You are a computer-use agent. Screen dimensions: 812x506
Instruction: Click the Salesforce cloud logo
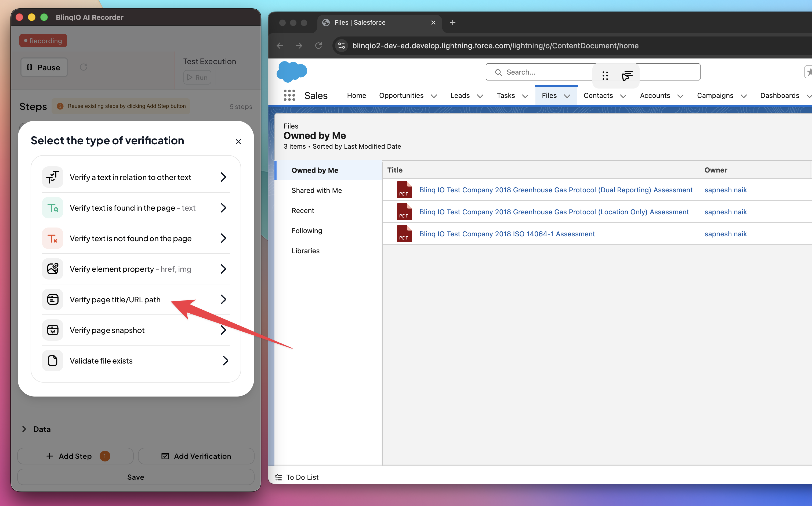point(292,72)
